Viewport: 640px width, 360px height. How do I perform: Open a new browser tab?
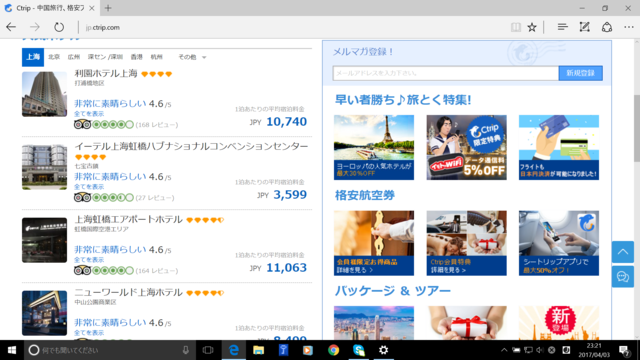108,8
